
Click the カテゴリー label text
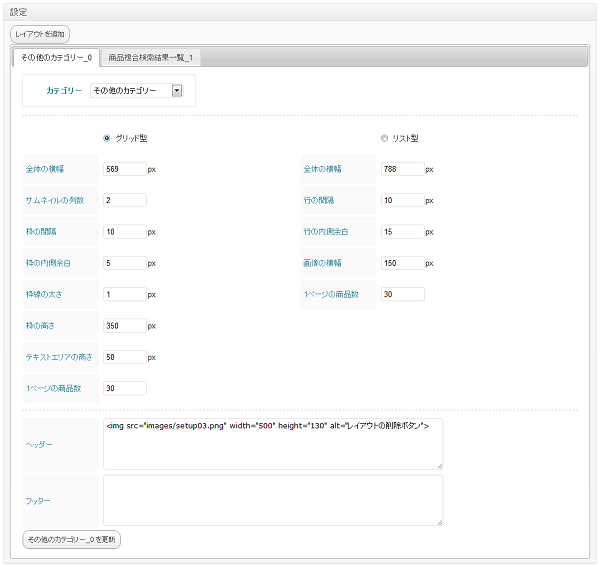coord(64,91)
